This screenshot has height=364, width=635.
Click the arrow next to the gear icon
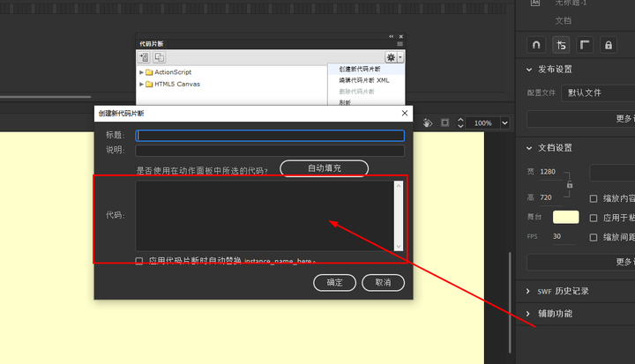(400, 57)
